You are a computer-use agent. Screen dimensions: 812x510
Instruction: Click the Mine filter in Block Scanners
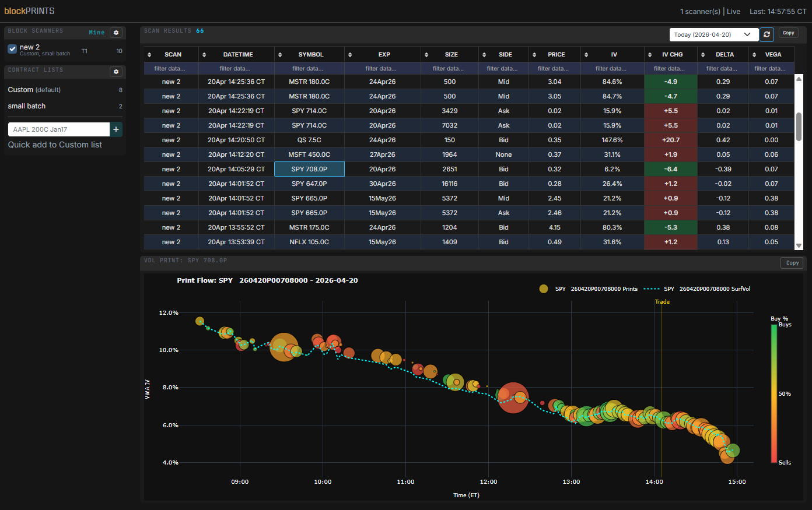(97, 33)
